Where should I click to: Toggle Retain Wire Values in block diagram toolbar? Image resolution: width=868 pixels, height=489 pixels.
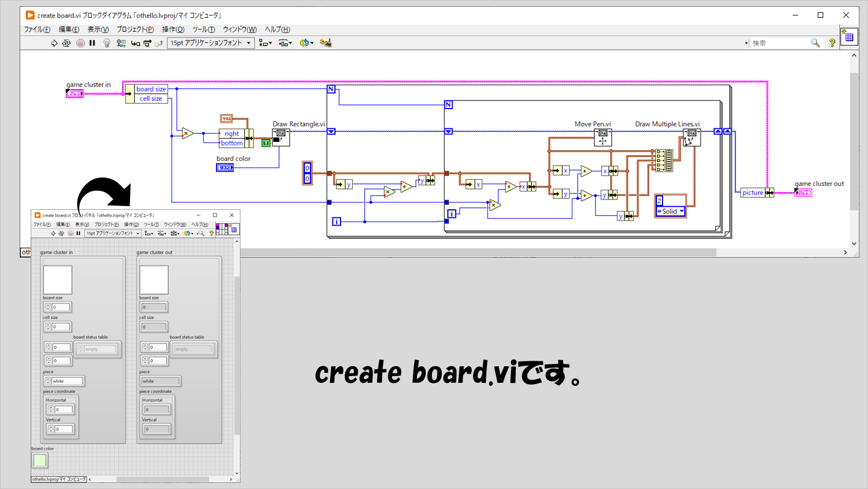coord(121,43)
